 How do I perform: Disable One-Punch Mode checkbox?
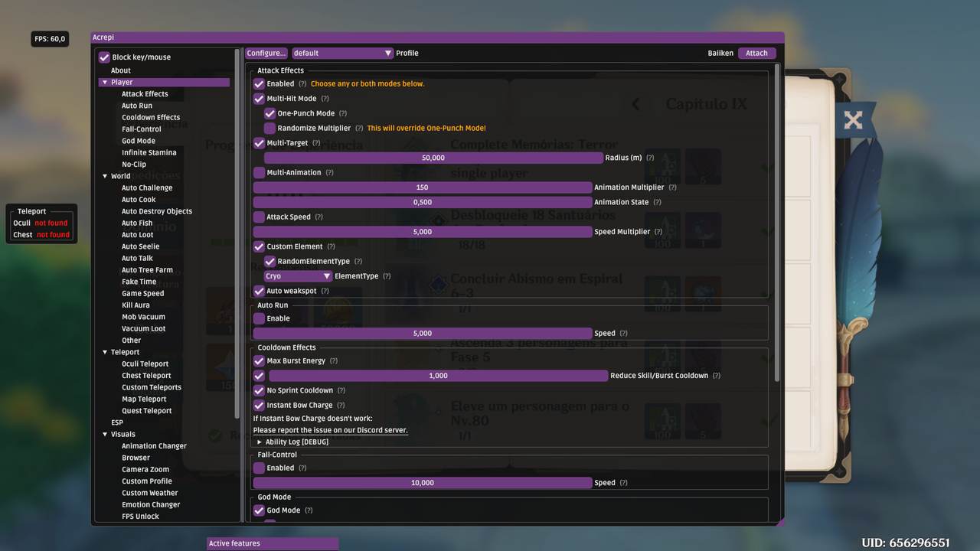tap(269, 113)
